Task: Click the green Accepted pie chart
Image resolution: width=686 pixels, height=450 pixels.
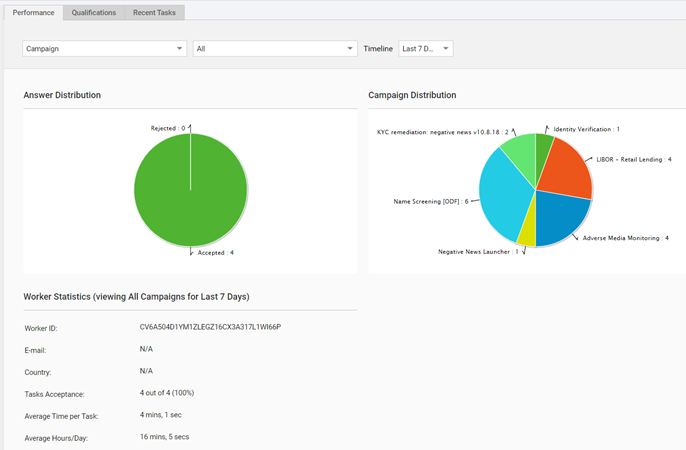Action: (190, 190)
